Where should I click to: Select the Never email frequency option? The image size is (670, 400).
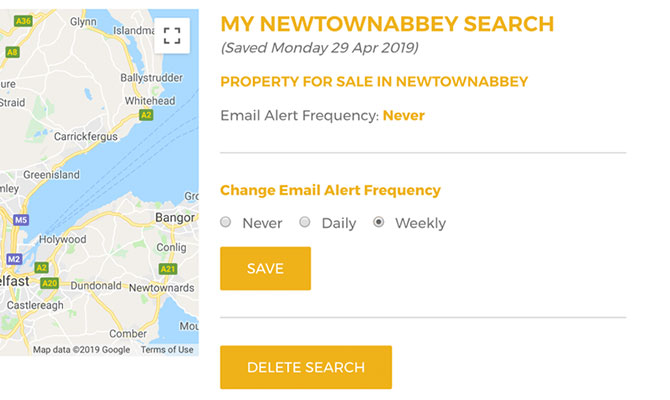click(226, 222)
